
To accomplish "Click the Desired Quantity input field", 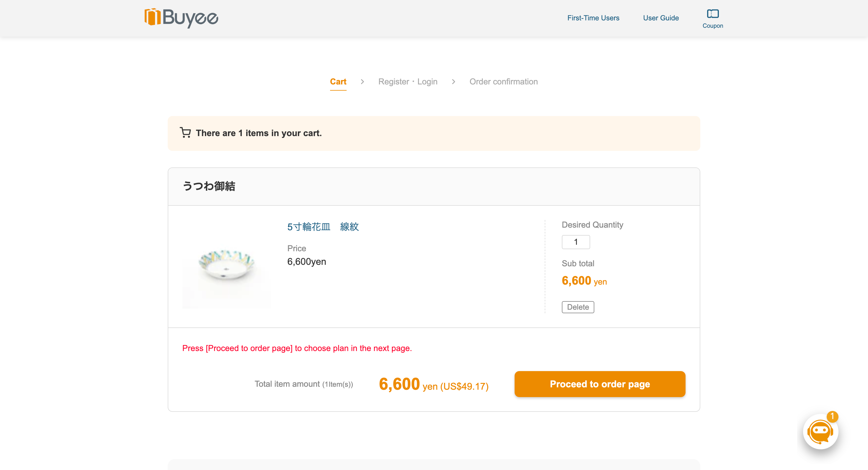I will (575, 242).
